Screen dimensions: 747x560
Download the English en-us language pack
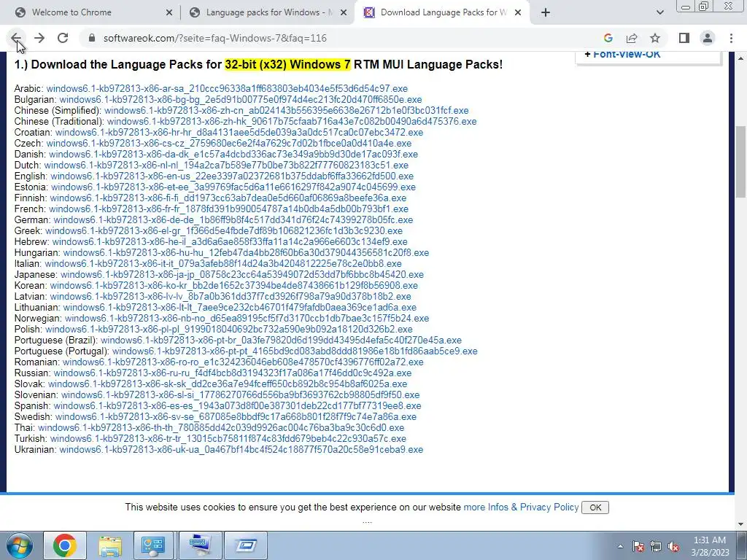(232, 176)
